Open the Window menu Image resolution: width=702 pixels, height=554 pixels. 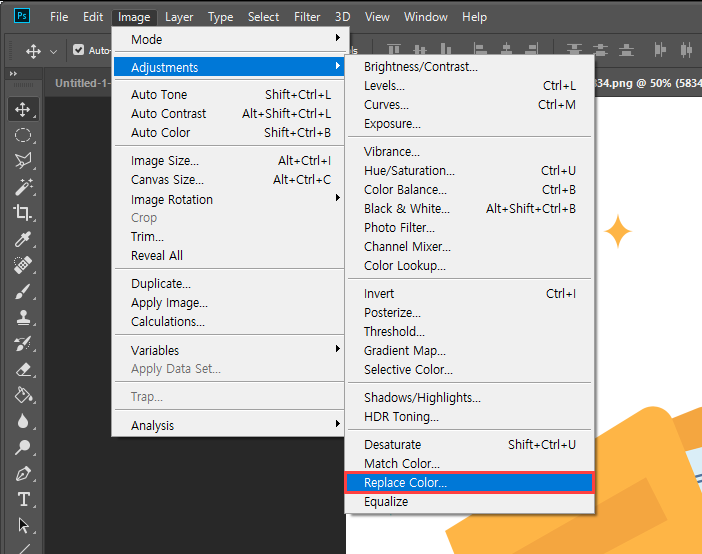coord(425,17)
